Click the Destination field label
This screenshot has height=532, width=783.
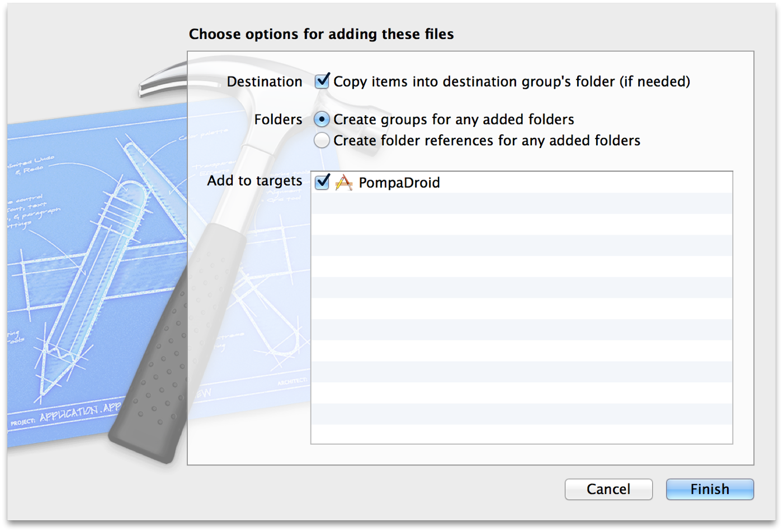tap(265, 82)
